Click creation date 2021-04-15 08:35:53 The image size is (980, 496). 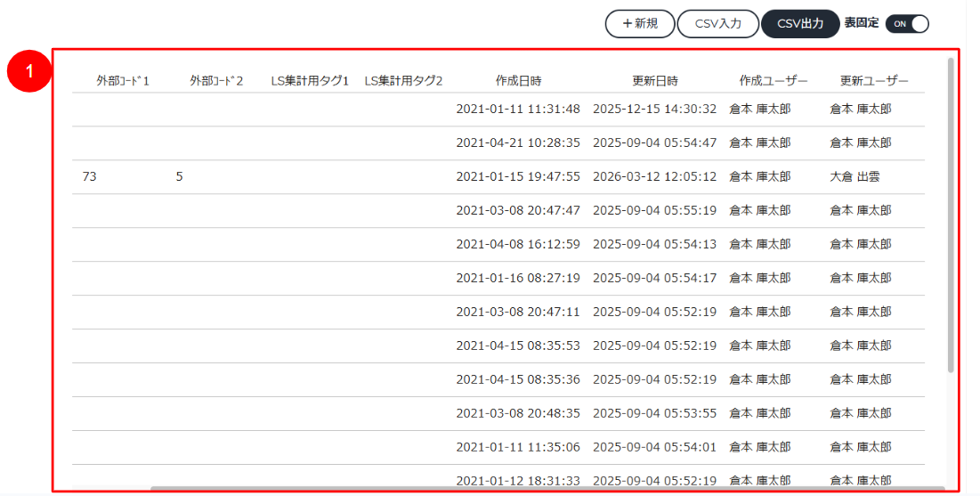coord(518,346)
